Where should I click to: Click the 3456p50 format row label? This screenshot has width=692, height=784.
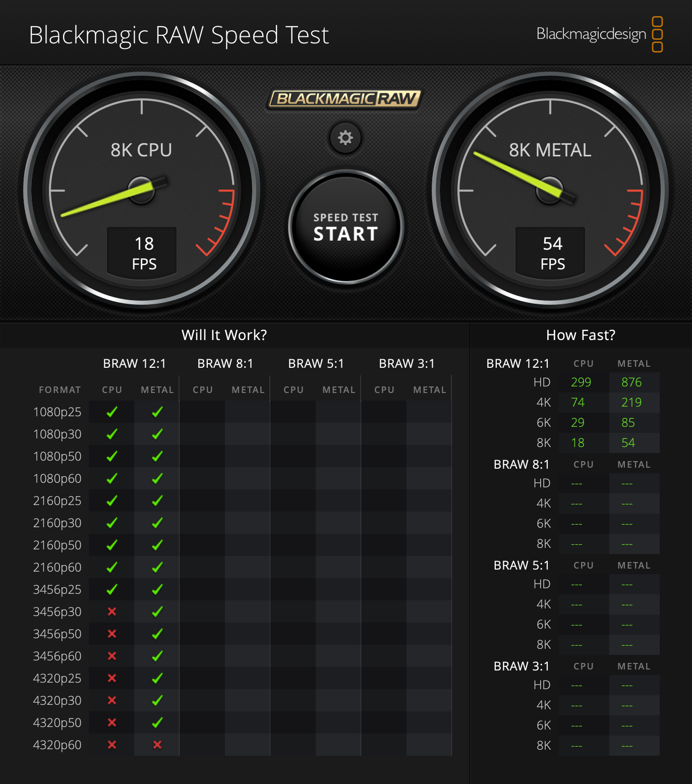click(x=57, y=634)
